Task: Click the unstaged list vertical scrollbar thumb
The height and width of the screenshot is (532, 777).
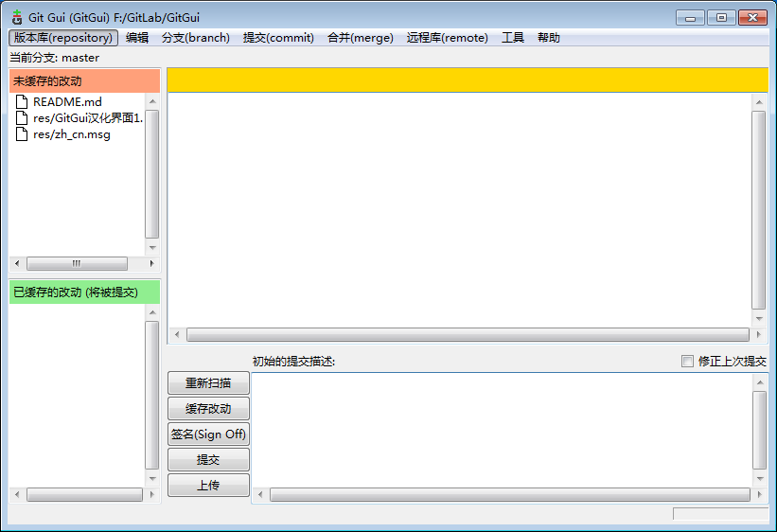Action: (152, 174)
